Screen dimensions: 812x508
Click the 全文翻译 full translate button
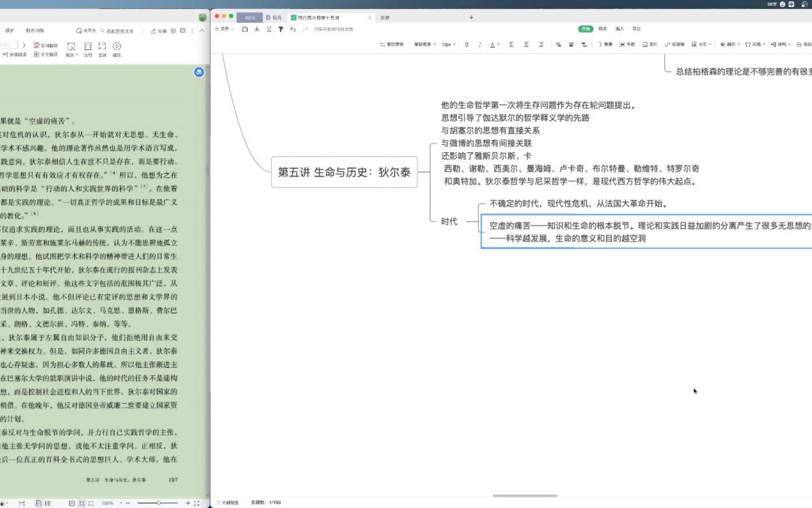click(46, 54)
